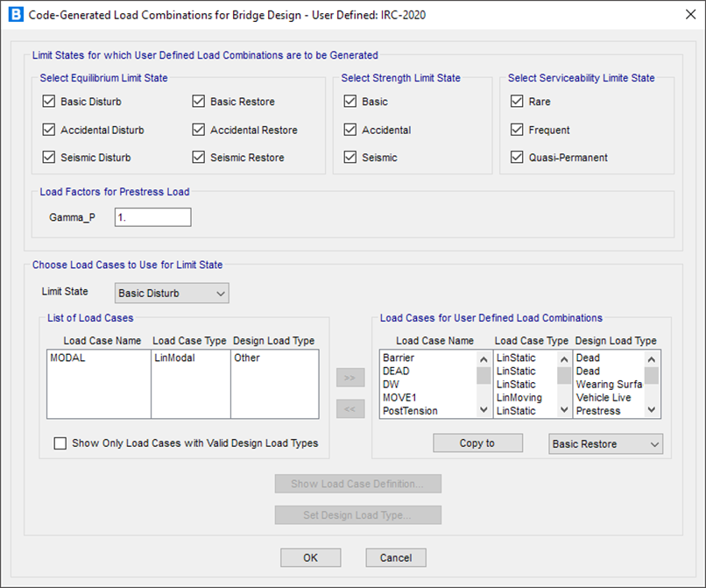Expand the Basic Restore copy target dropdown
Viewport: 706px width, 588px height.
coord(605,444)
